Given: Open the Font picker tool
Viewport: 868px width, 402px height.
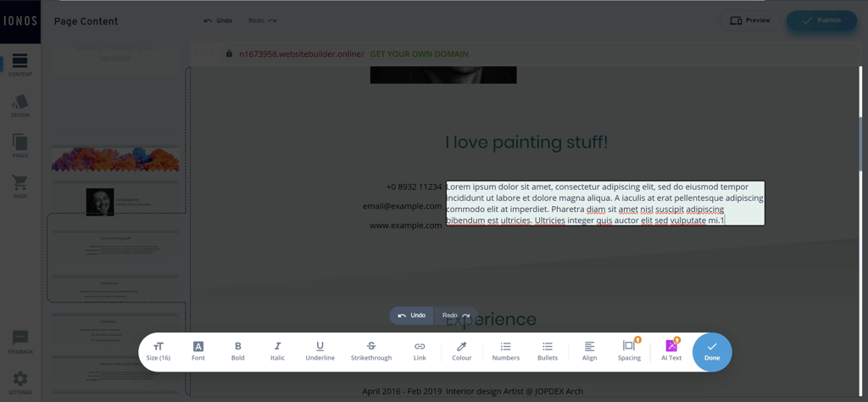Looking at the screenshot, I should coord(198,352).
